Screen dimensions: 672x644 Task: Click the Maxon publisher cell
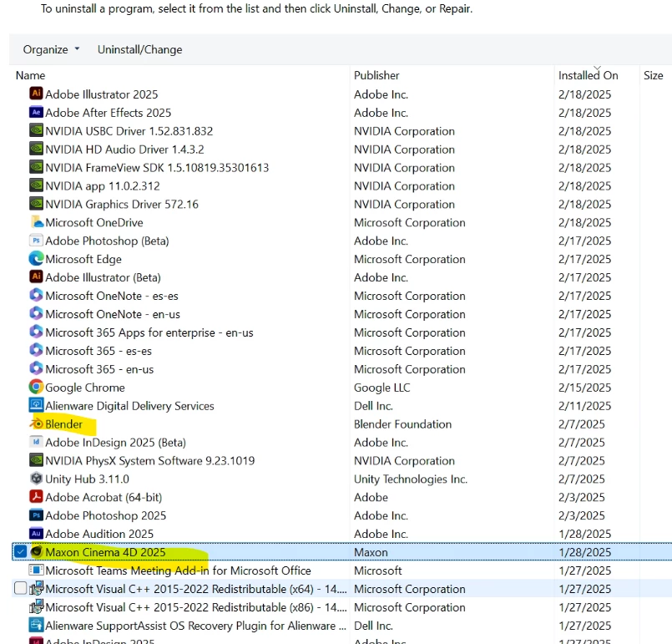(x=371, y=552)
